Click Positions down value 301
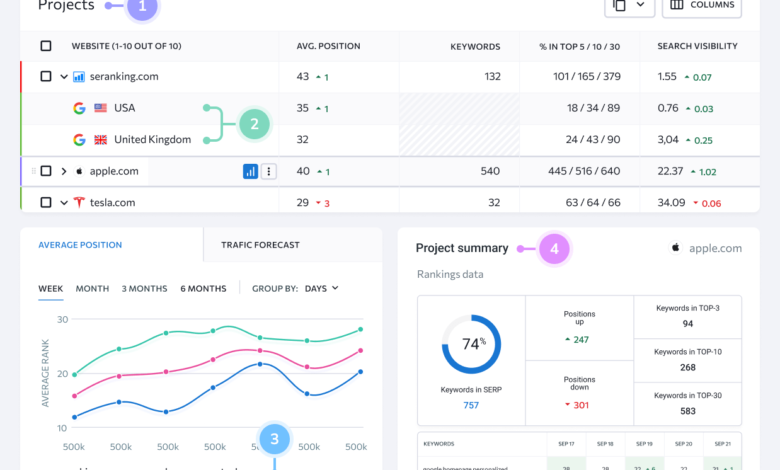 581,405
